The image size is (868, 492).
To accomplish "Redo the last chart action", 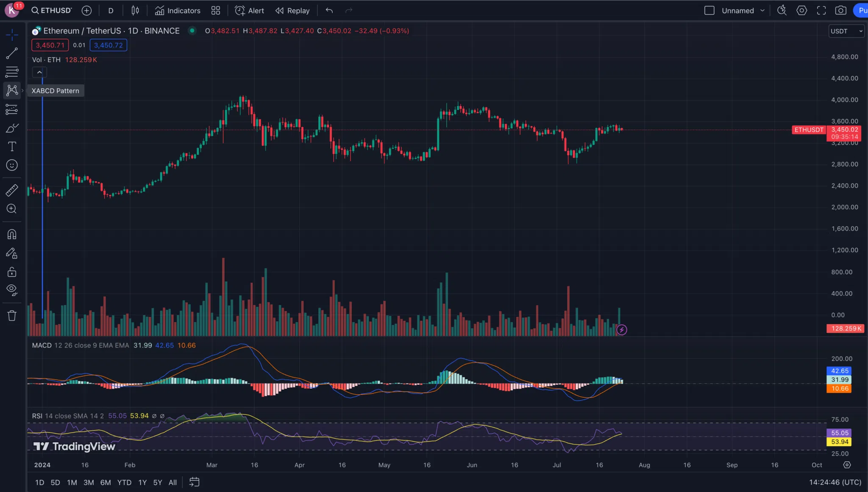I will point(349,11).
